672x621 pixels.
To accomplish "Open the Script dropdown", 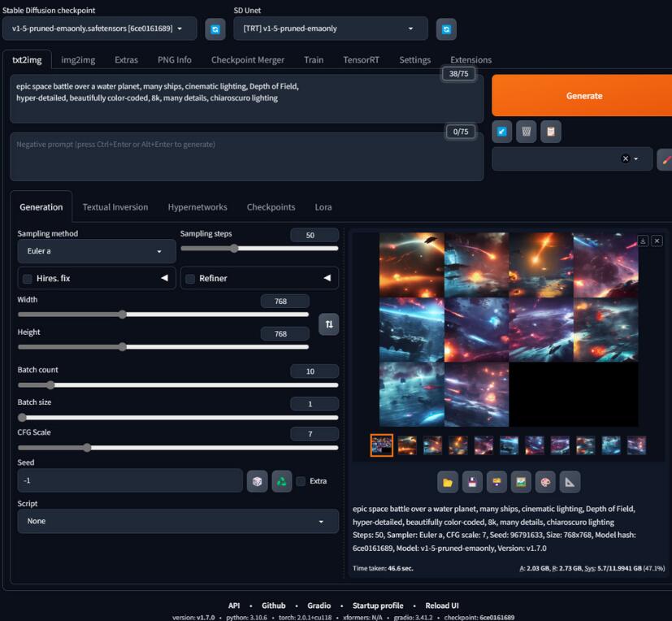I will tap(177, 521).
